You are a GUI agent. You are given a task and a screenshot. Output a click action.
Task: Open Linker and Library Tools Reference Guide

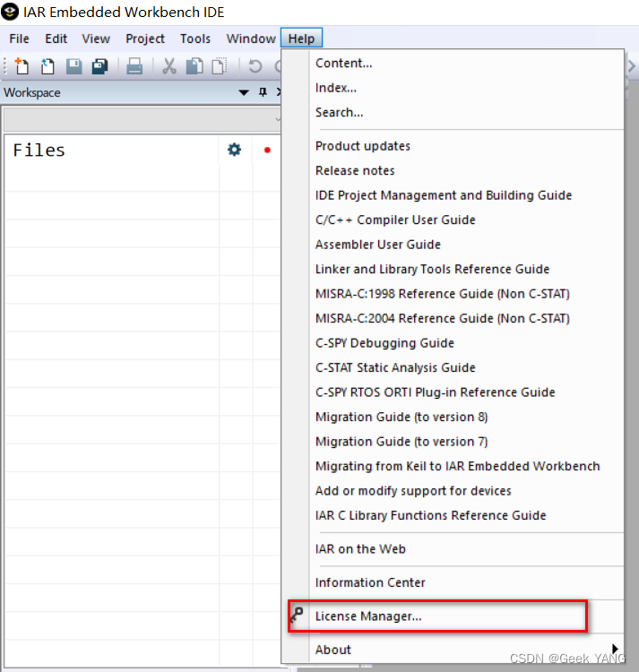pos(453,269)
